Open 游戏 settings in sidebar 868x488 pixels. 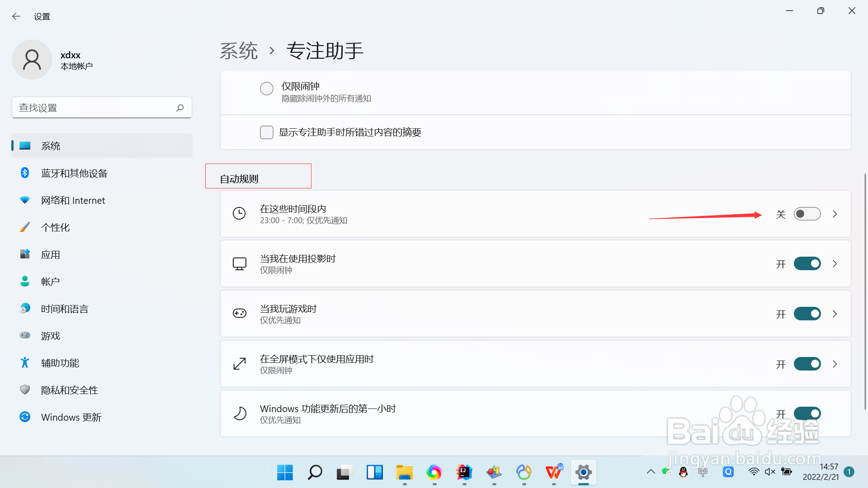51,335
